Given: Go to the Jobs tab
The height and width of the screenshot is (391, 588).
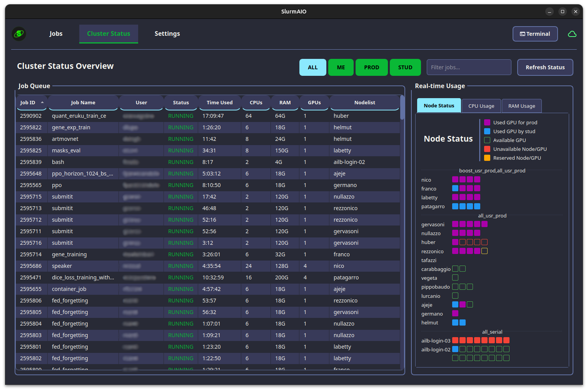Looking at the screenshot, I should pyautogui.click(x=56, y=34).
